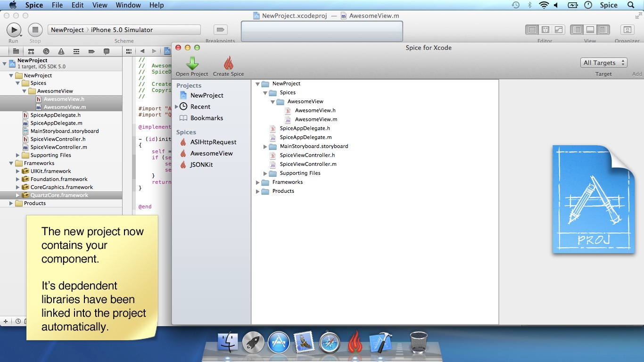Open the Search navigator magnifier icon
The height and width of the screenshot is (362, 644).
click(46, 51)
